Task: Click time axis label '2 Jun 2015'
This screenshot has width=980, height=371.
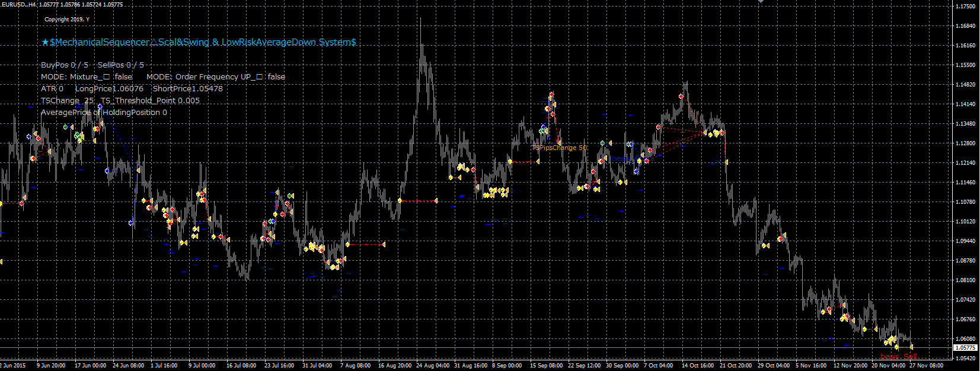Action: tap(12, 366)
